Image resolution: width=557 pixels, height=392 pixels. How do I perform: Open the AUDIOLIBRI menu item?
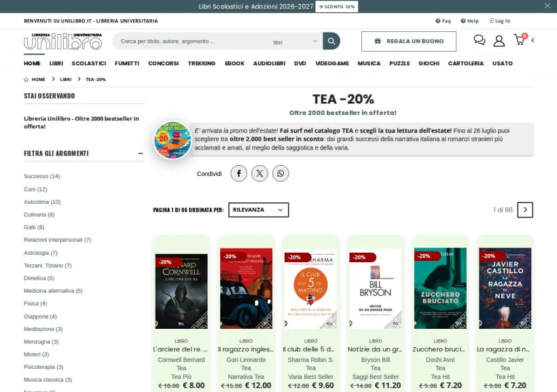[269, 63]
